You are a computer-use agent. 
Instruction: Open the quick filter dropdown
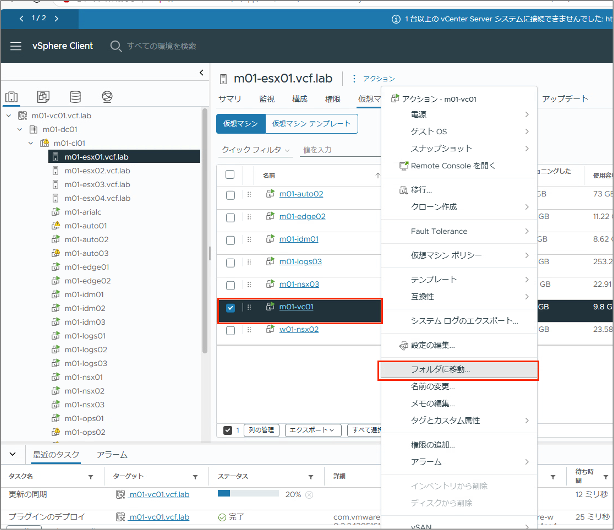tap(255, 150)
